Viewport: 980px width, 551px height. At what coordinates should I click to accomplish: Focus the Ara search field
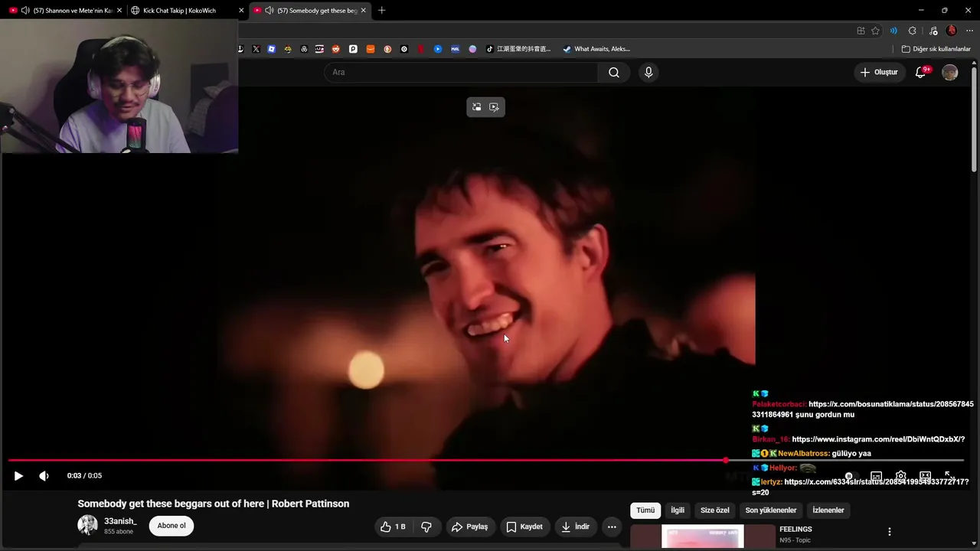pyautogui.click(x=461, y=72)
